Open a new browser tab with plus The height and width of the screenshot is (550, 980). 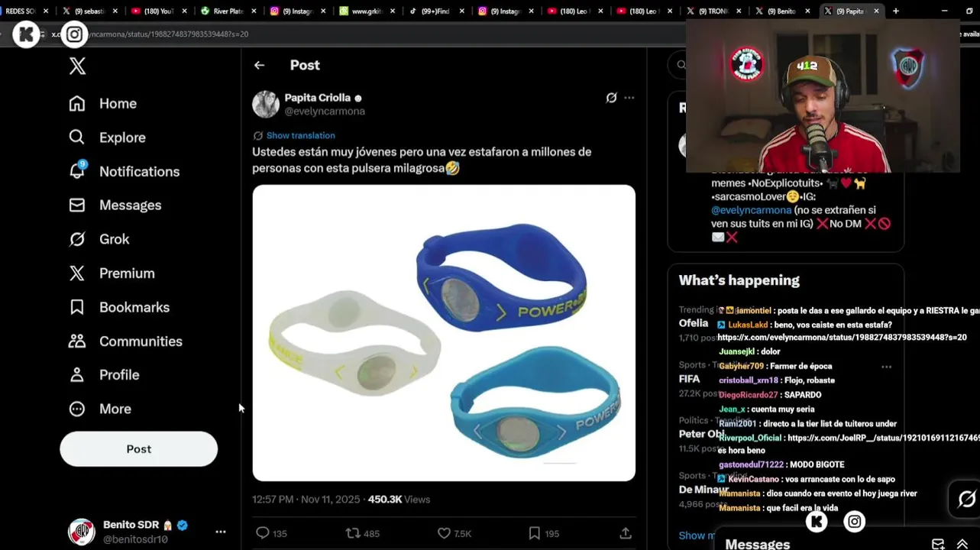coord(896,11)
